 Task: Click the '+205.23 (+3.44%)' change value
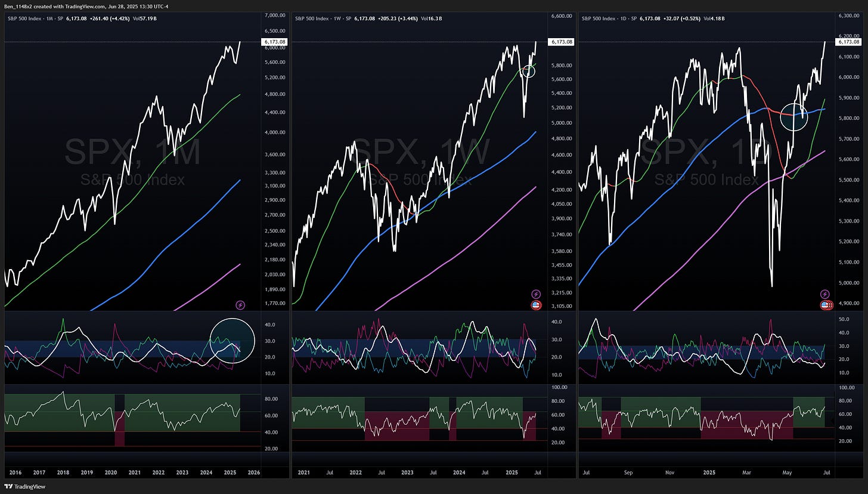398,18
